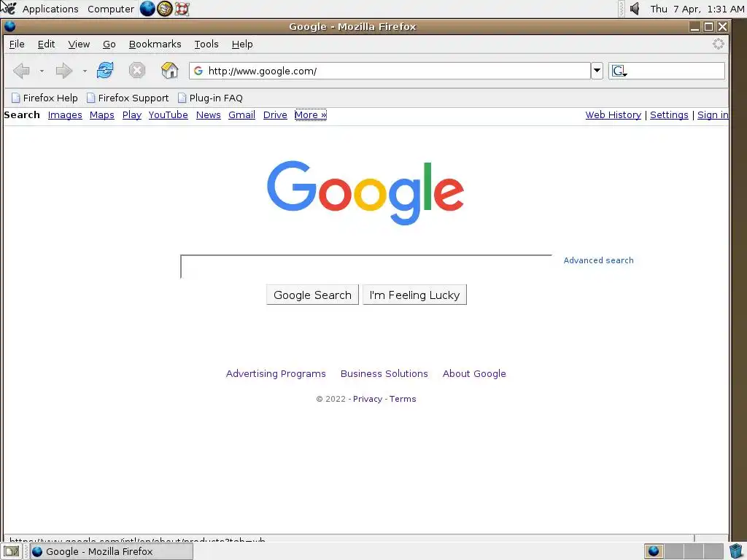Click the toolbar search box field
This screenshot has width=747, height=560.
click(x=667, y=71)
